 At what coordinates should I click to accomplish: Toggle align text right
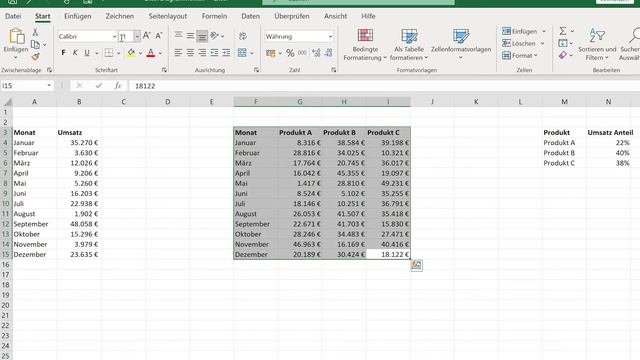pos(202,53)
